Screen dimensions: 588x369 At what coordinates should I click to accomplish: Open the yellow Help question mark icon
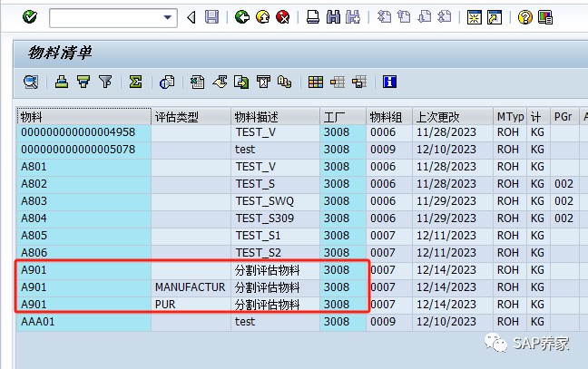[525, 17]
